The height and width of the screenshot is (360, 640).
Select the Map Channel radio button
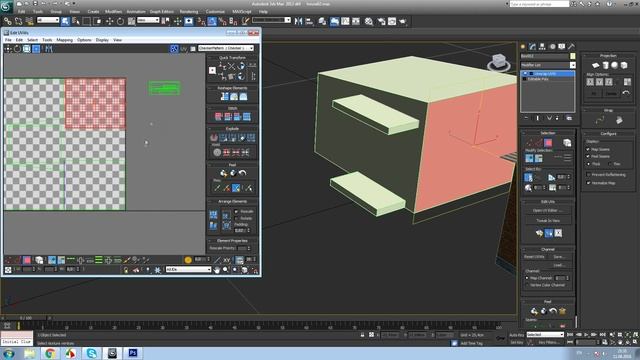[527, 278]
